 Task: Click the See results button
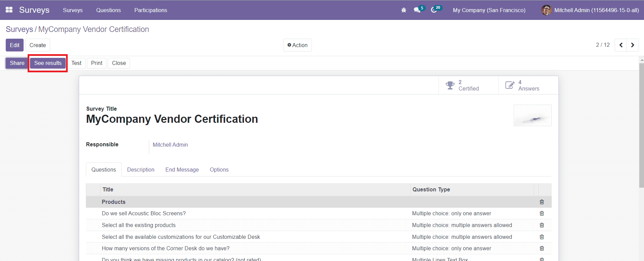[x=48, y=63]
